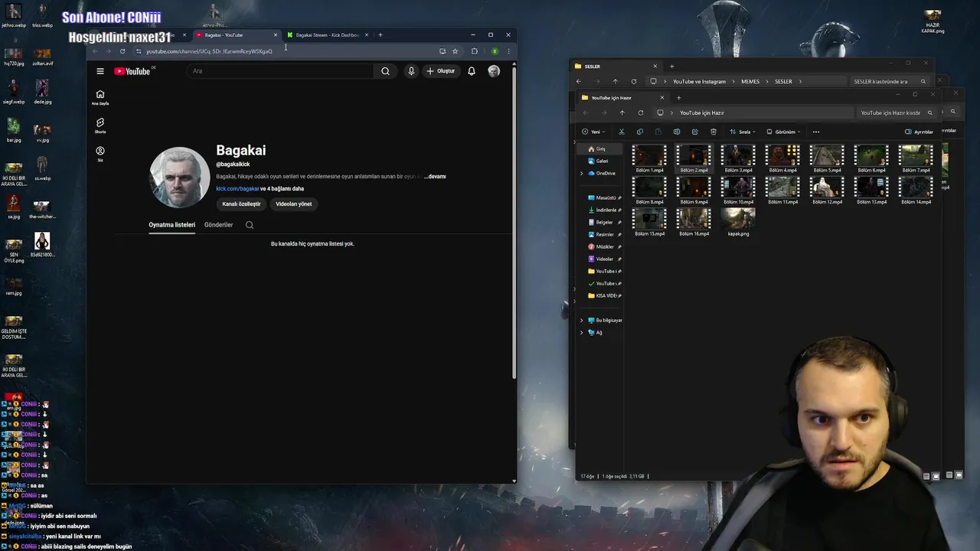Screen dimensions: 980x551
Task: Search within the Bagakai channel magnifier
Action: pos(250,225)
